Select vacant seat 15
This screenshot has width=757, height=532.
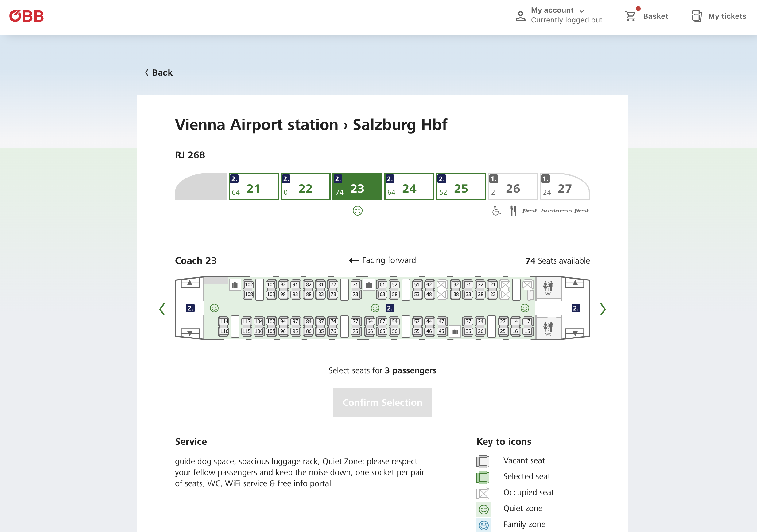tap(527, 331)
